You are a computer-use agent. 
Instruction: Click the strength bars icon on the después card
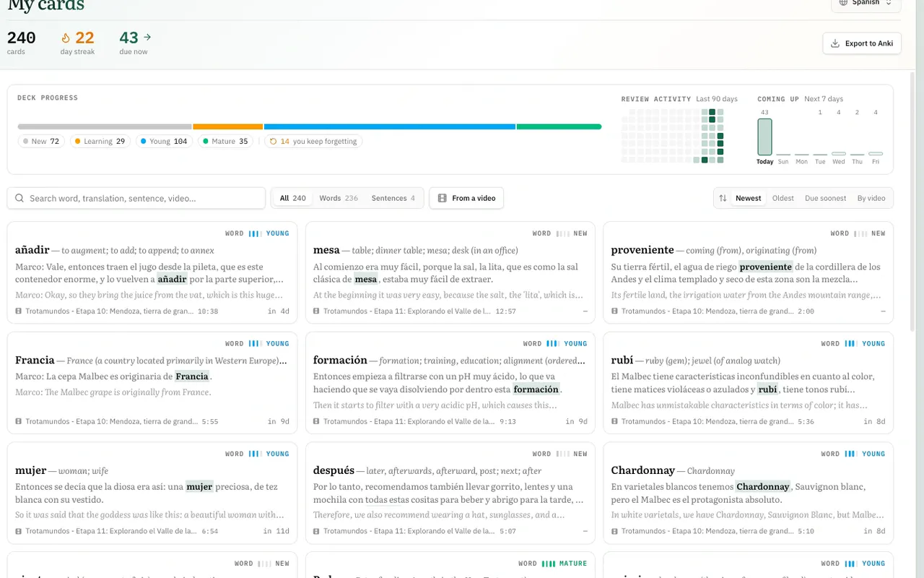(562, 454)
